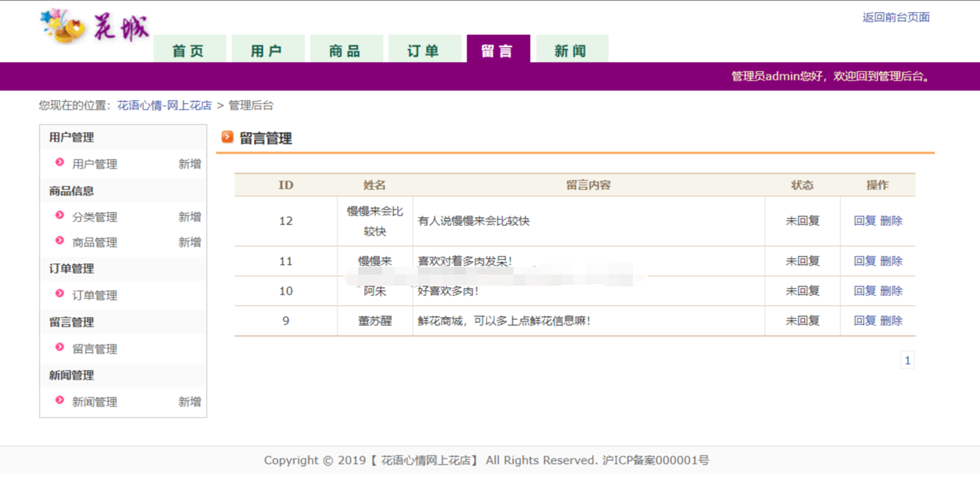Click the 留言内容 column header
This screenshot has width=980, height=478.
pos(588,185)
